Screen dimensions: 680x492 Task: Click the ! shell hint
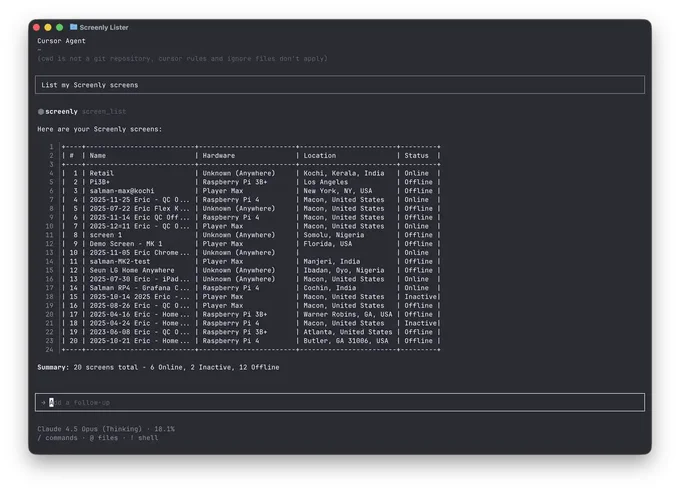click(x=144, y=438)
